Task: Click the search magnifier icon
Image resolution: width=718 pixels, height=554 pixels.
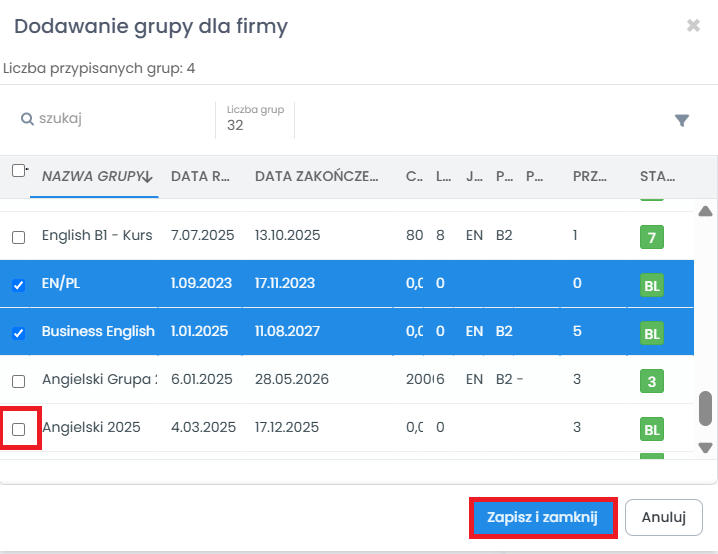Action: tap(27, 119)
